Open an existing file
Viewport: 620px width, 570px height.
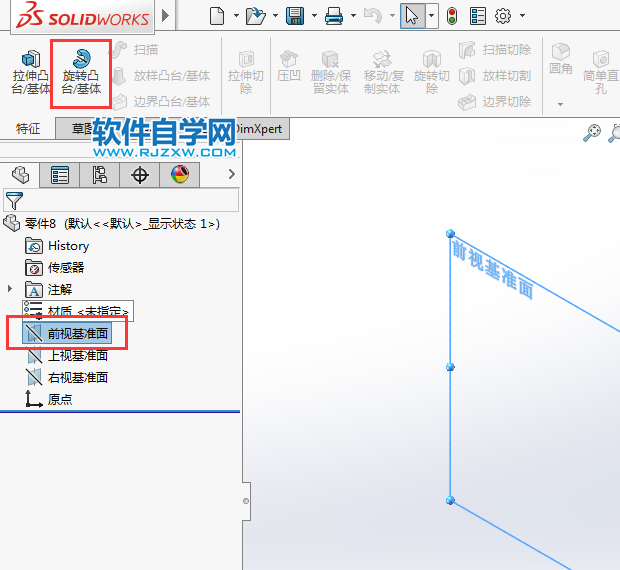tap(255, 16)
